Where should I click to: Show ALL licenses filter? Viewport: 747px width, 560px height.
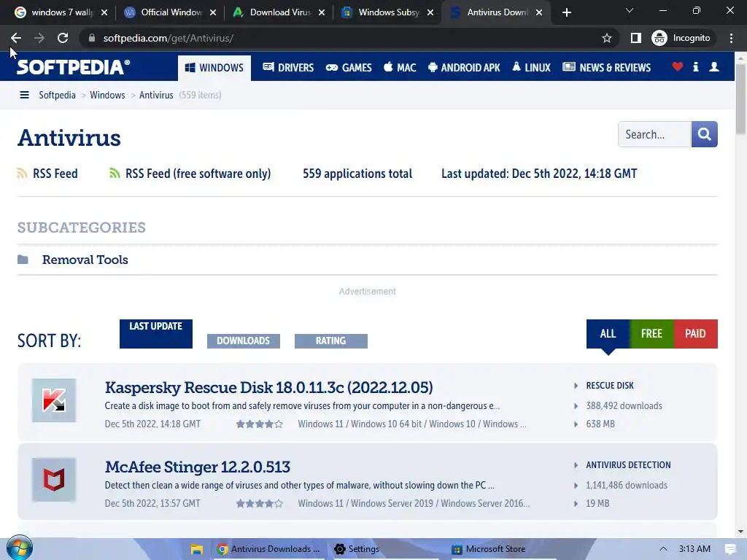coord(608,334)
